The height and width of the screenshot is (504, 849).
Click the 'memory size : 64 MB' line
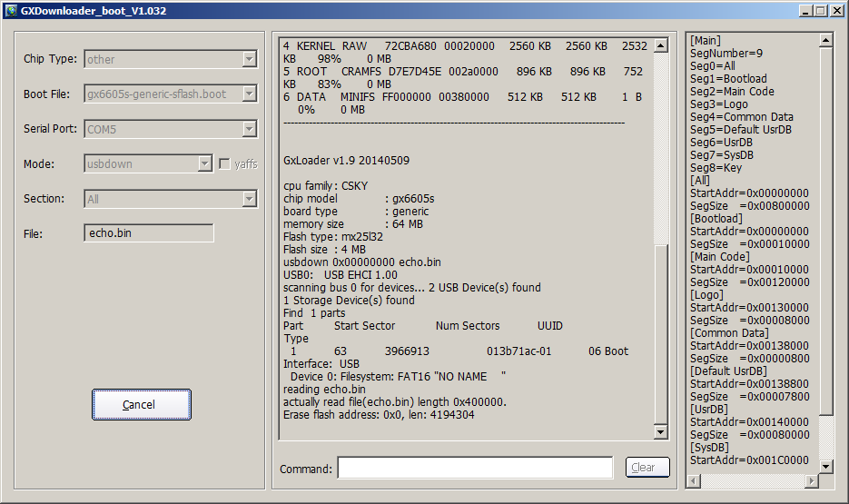tap(353, 224)
